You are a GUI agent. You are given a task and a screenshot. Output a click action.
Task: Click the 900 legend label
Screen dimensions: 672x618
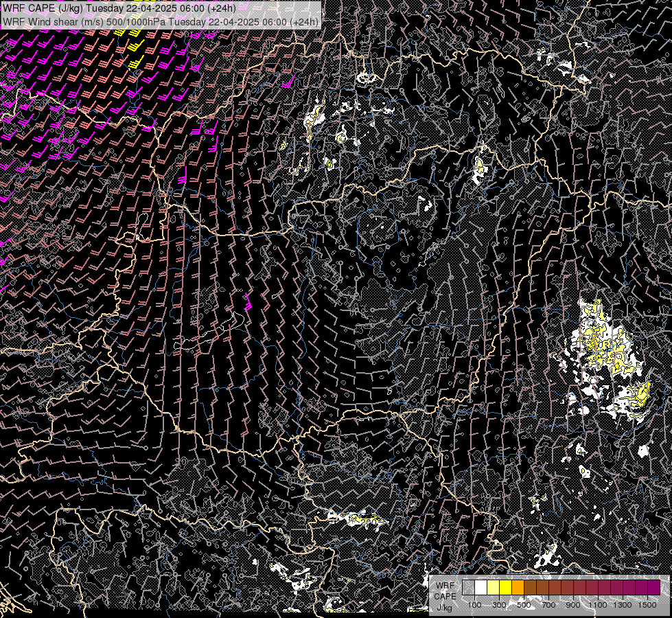click(573, 605)
